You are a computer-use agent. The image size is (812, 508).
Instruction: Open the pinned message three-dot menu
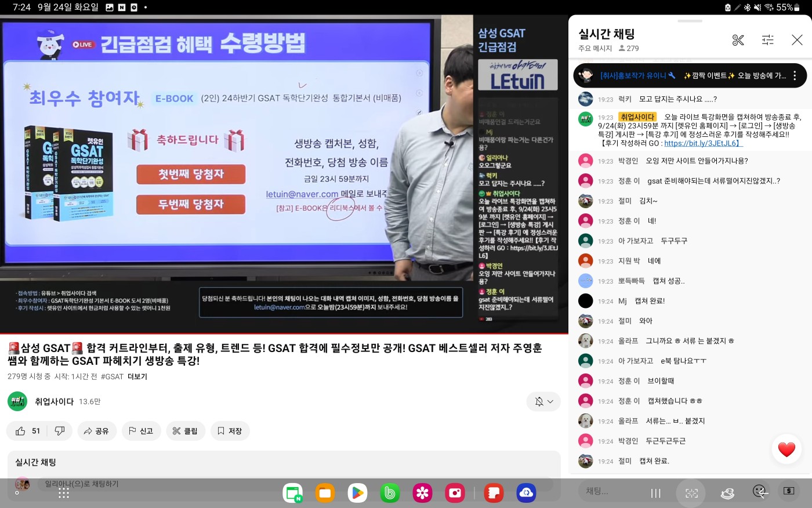(795, 76)
